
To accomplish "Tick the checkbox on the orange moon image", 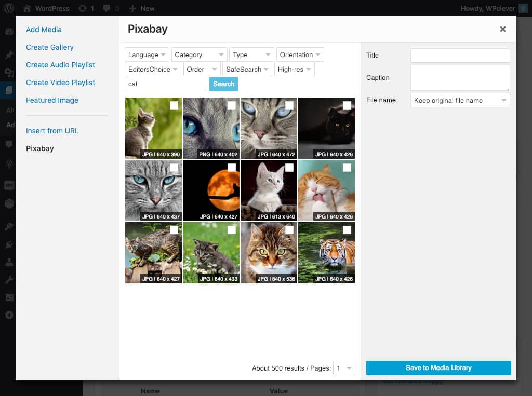I will point(232,168).
